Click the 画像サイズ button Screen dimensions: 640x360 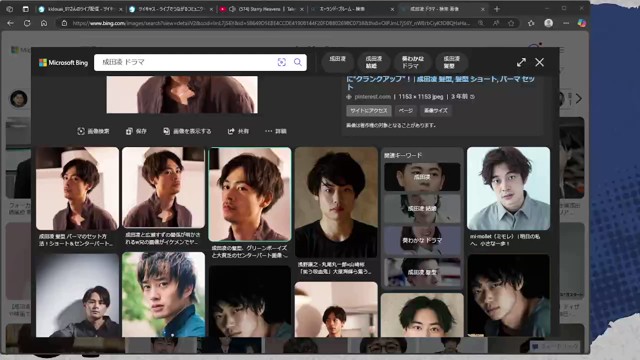point(436,111)
